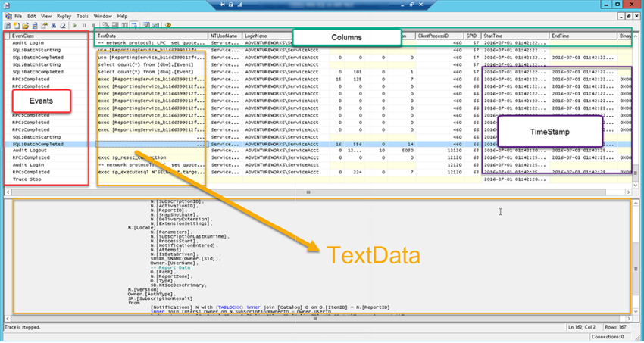Click the Help question mark icon

(168, 26)
